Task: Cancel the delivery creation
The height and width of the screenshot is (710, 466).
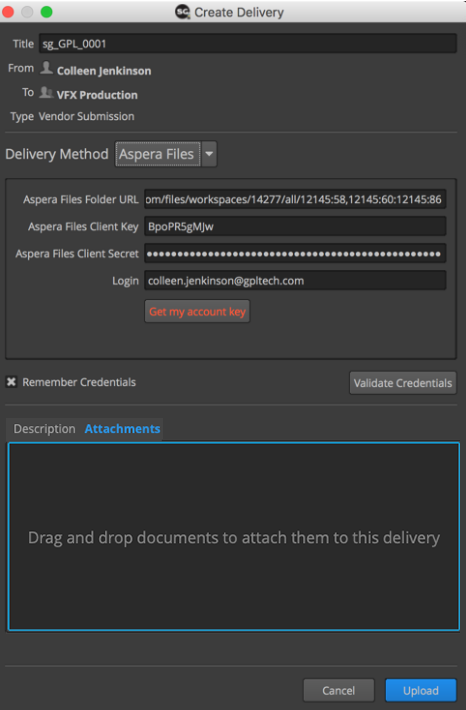Action: tap(339, 690)
